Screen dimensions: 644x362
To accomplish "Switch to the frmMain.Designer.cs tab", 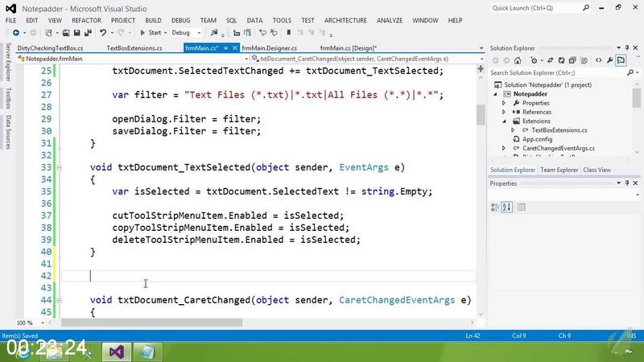I will (x=270, y=48).
